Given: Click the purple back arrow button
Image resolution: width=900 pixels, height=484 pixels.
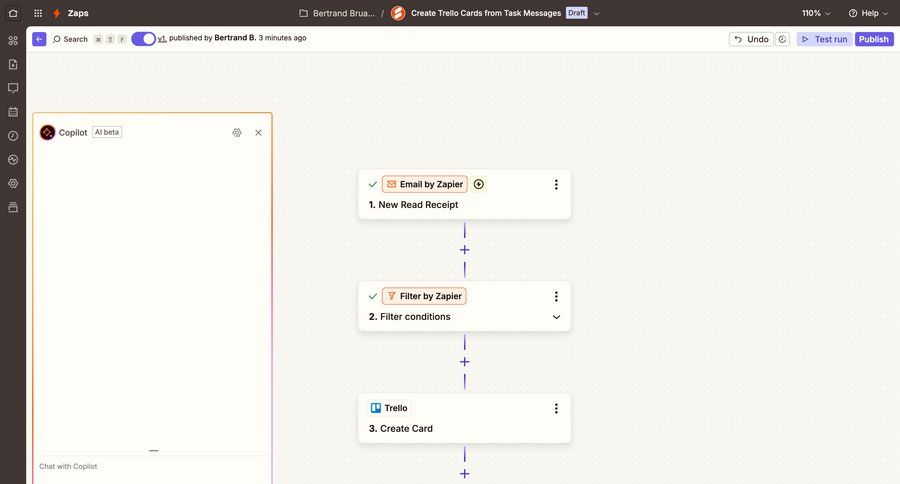Looking at the screenshot, I should coord(39,39).
